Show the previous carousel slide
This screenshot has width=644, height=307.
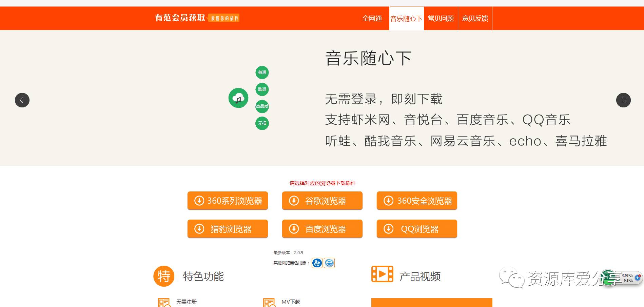point(22,100)
